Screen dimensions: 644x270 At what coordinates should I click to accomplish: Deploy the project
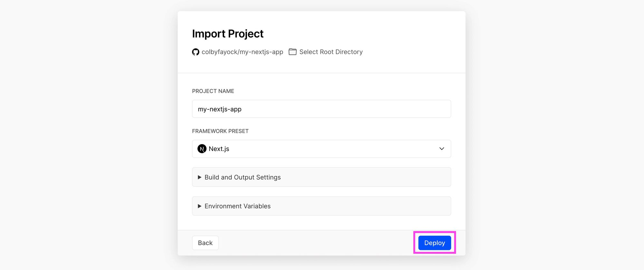coord(434,243)
